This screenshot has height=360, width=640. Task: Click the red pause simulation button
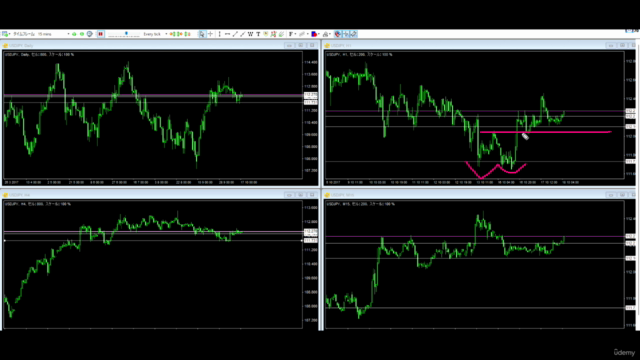pos(100,34)
